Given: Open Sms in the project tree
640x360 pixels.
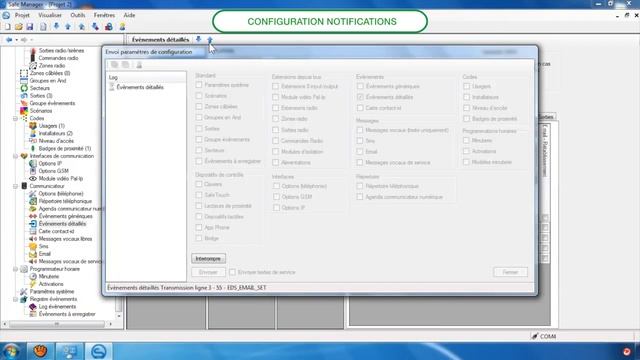Looking at the screenshot, I should (x=43, y=246).
